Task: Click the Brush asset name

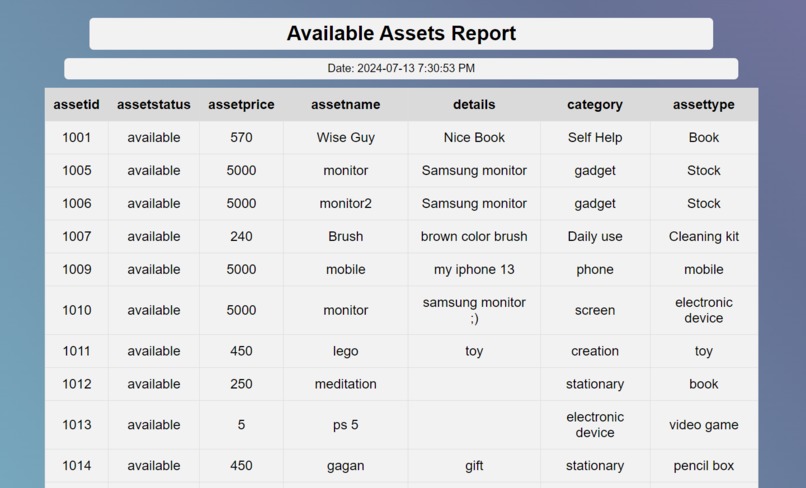Action: [345, 236]
